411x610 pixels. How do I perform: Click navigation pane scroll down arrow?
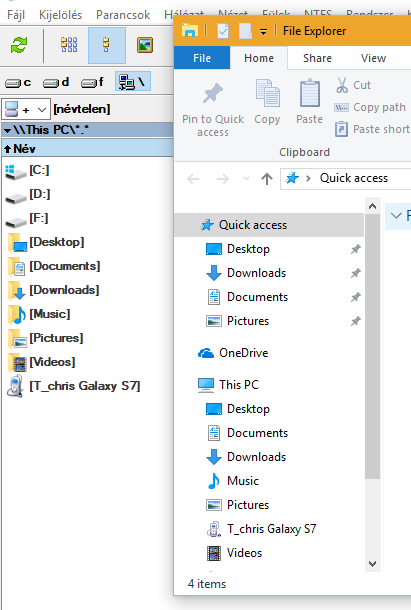(372, 564)
